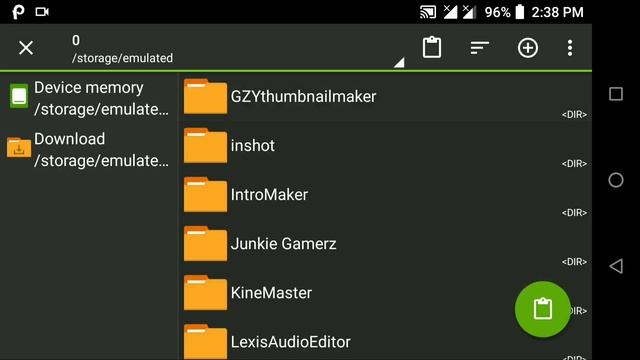Image resolution: width=640 pixels, height=360 pixels.
Task: Click the selected items count "0"
Action: [76, 40]
